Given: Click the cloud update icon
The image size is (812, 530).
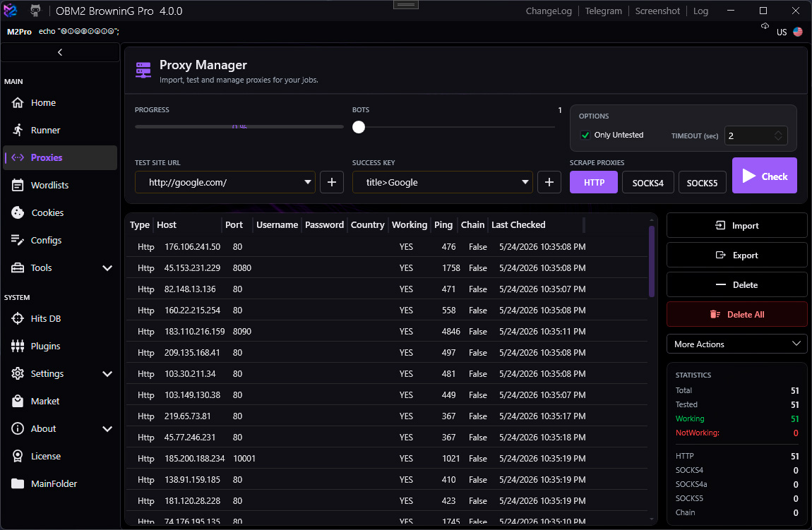Looking at the screenshot, I should point(765,26).
